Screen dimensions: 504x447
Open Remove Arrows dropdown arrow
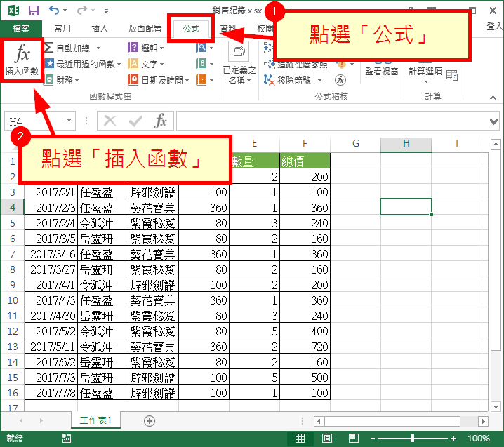[319, 80]
